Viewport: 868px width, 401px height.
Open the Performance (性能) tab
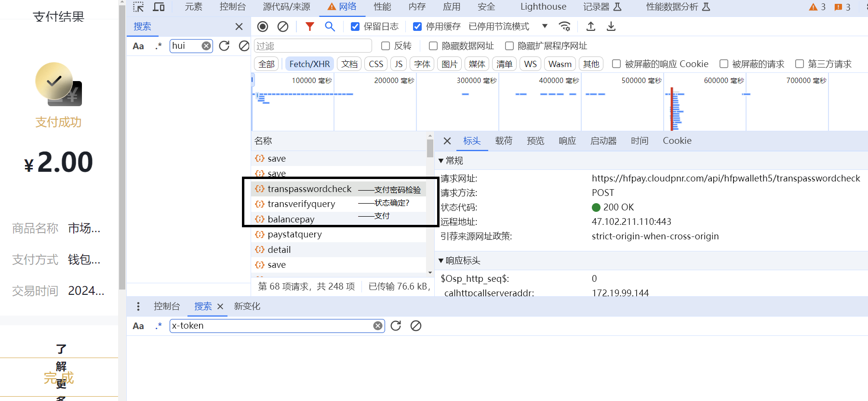pos(383,7)
